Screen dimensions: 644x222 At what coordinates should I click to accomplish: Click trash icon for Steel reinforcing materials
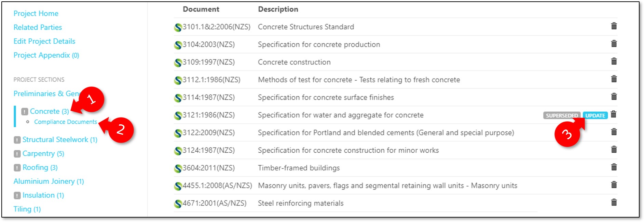[x=614, y=203]
